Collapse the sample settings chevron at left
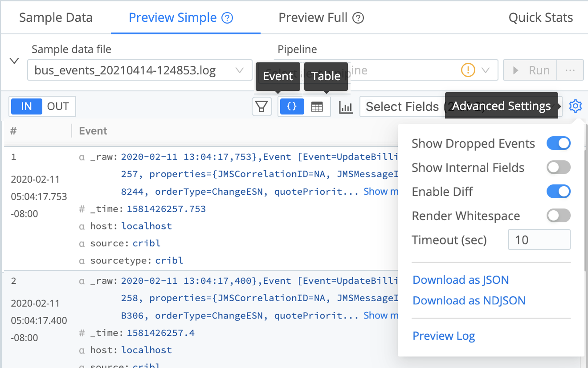 pyautogui.click(x=14, y=61)
